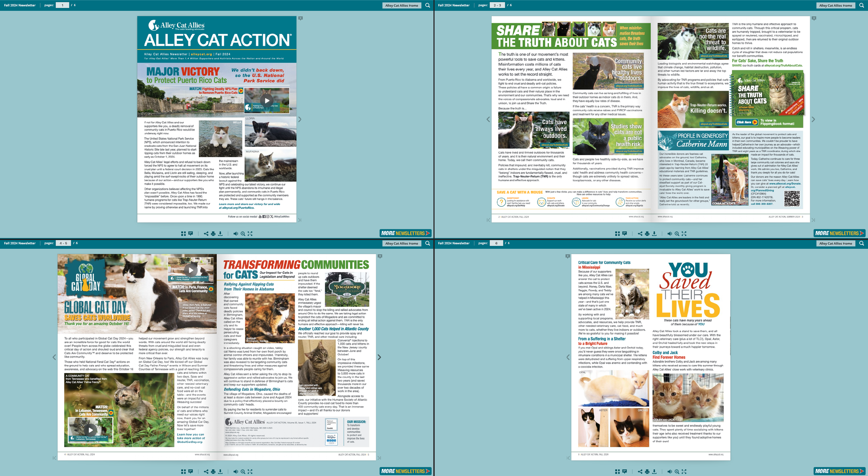Click More Newsletters in pages 4-5 viewer

pos(406,471)
